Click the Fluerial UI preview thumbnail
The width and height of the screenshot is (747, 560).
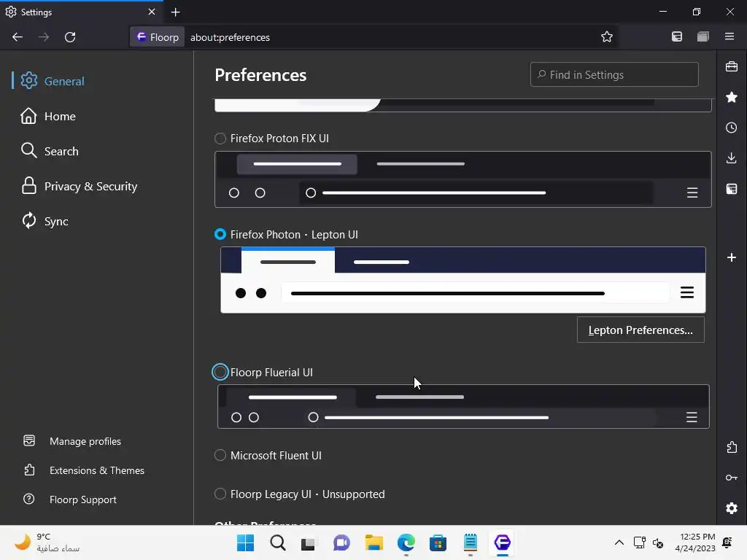click(x=463, y=407)
